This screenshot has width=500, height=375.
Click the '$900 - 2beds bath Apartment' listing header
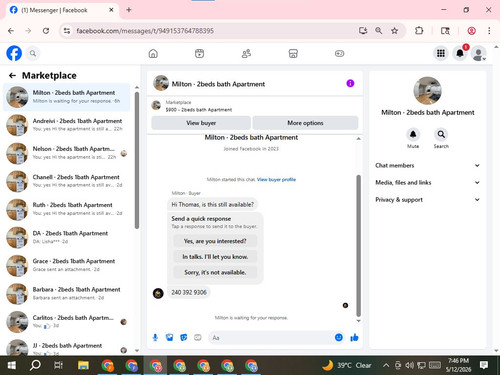pos(199,110)
